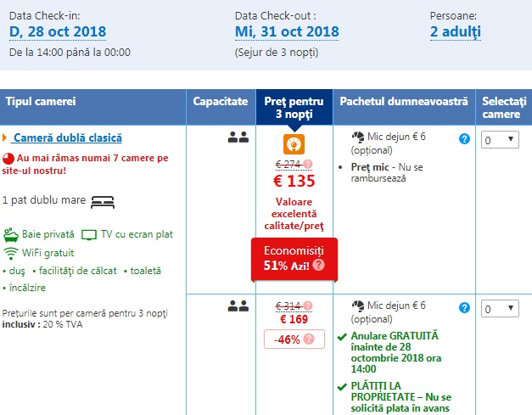Image resolution: width=532 pixels, height=415 pixels.
Task: Click the Preț pentru 3 nopți column header
Action: pyautogui.click(x=294, y=107)
